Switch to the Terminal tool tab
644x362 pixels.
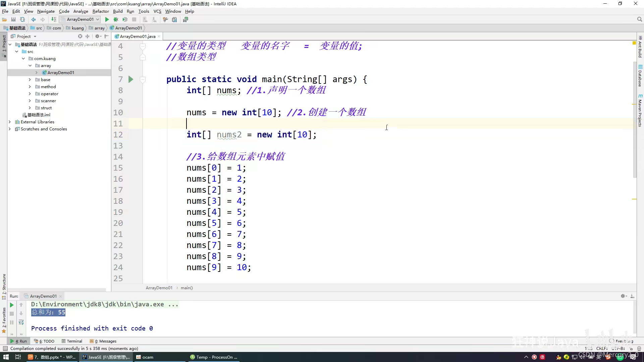[72, 341]
